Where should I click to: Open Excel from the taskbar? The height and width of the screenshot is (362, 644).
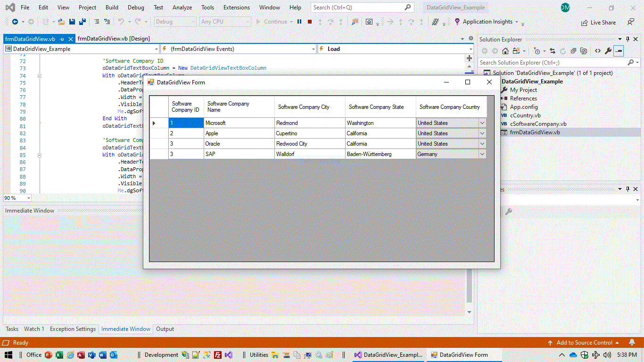59,355
